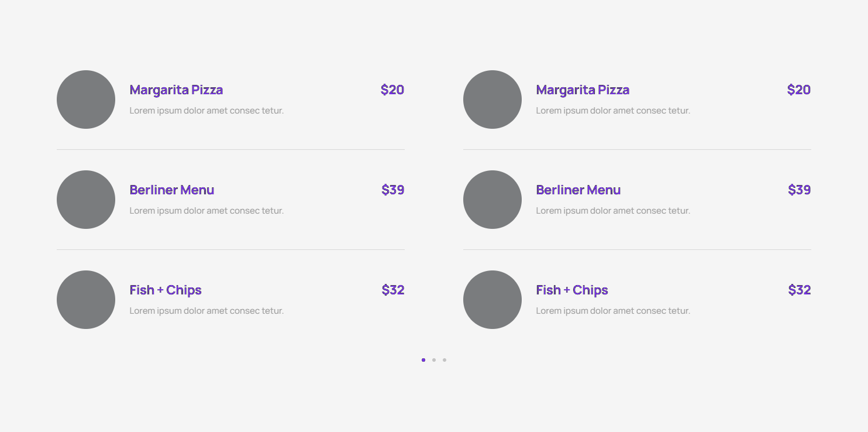Open left column Berliner Menu title
Viewport: 868px width, 432px height.
pos(172,190)
